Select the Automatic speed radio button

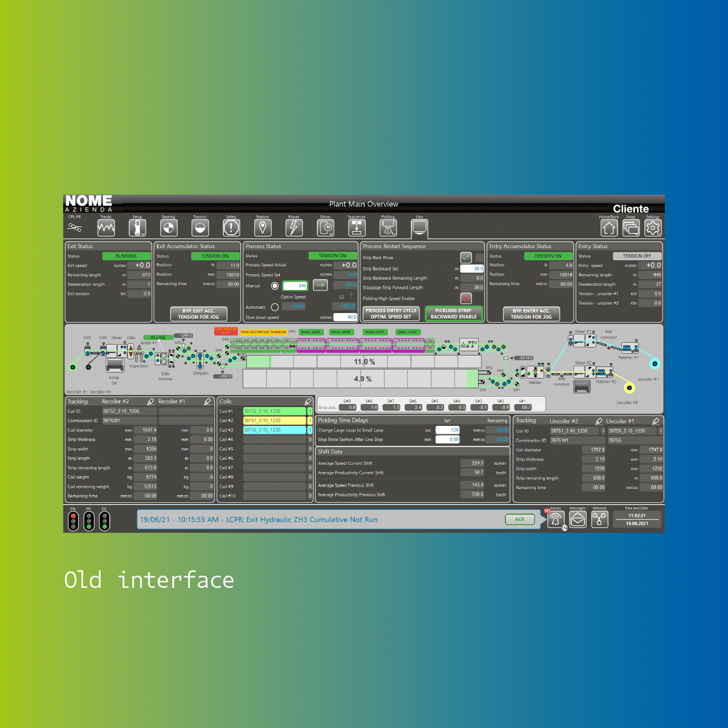click(x=275, y=307)
